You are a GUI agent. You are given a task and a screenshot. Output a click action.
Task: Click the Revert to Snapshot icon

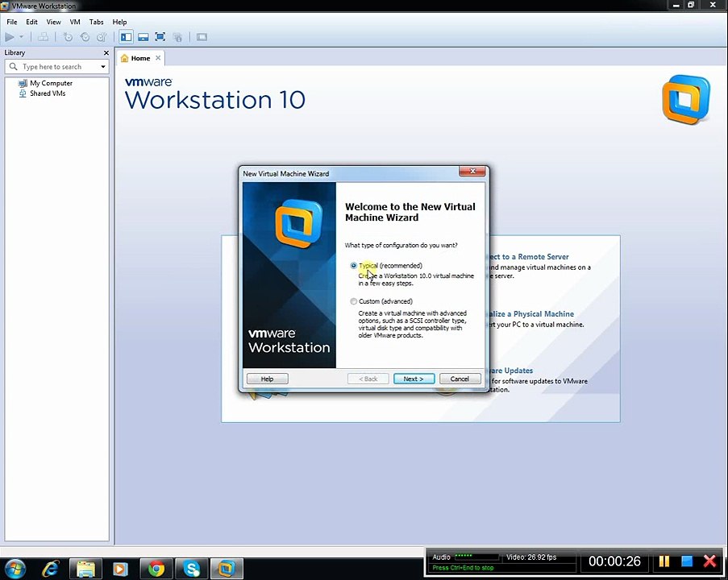[x=85, y=37]
